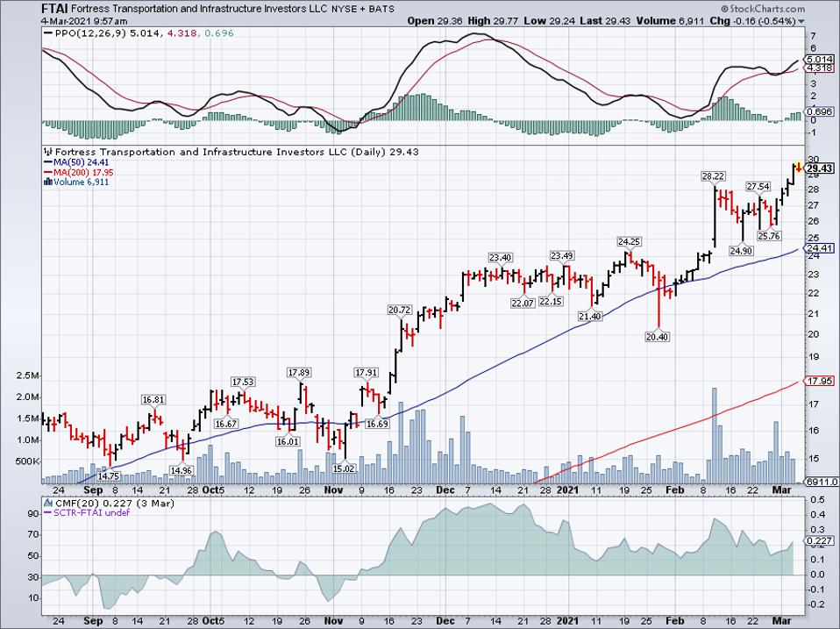Click the 29.43 last price tag on right axis
The width and height of the screenshot is (840, 629).
click(820, 168)
